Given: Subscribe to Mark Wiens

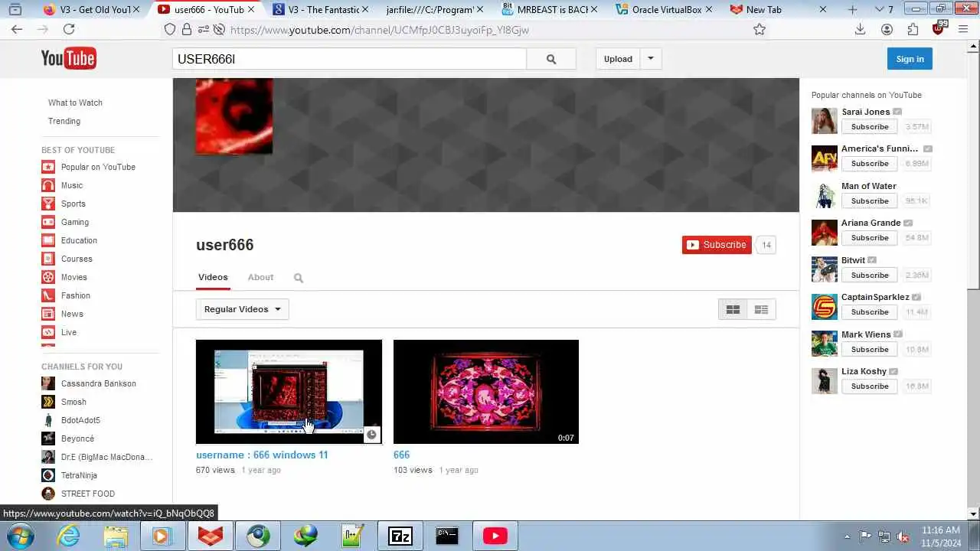Looking at the screenshot, I should coord(870,350).
